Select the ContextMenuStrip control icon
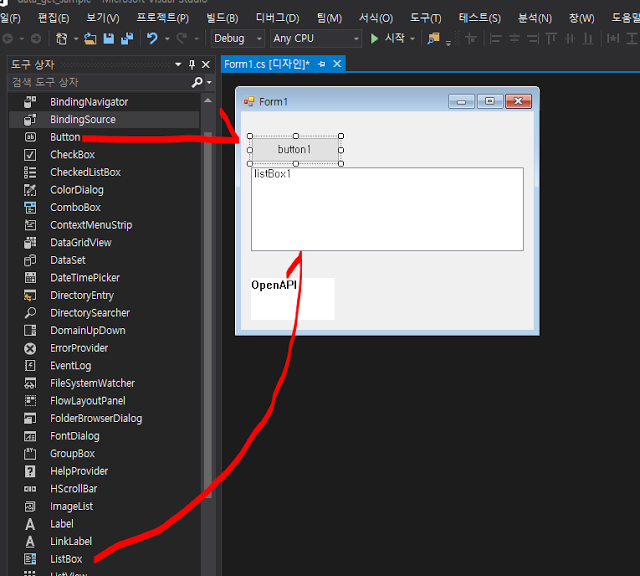 (30, 225)
